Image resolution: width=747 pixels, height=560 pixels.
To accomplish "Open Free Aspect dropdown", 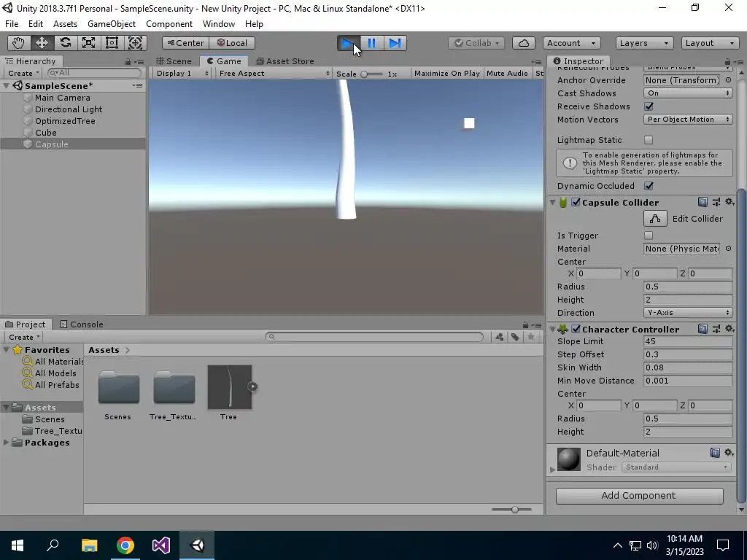I will [x=274, y=74].
